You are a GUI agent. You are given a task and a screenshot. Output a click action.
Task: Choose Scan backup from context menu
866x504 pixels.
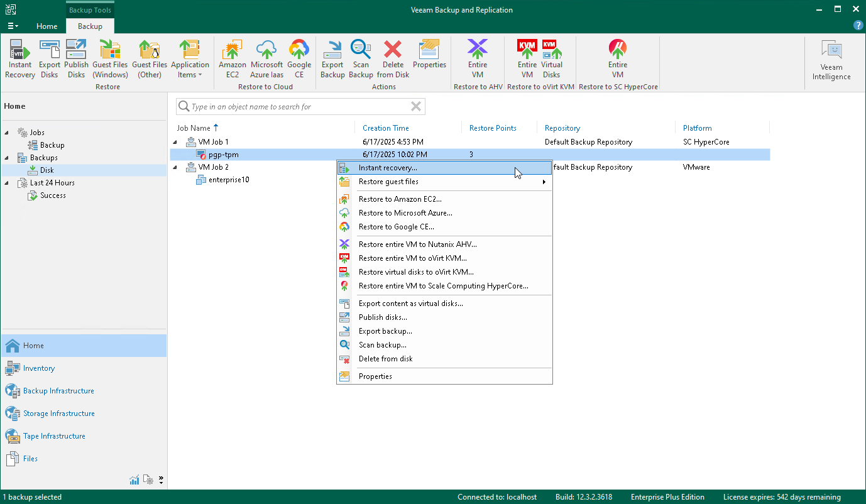pyautogui.click(x=444, y=345)
